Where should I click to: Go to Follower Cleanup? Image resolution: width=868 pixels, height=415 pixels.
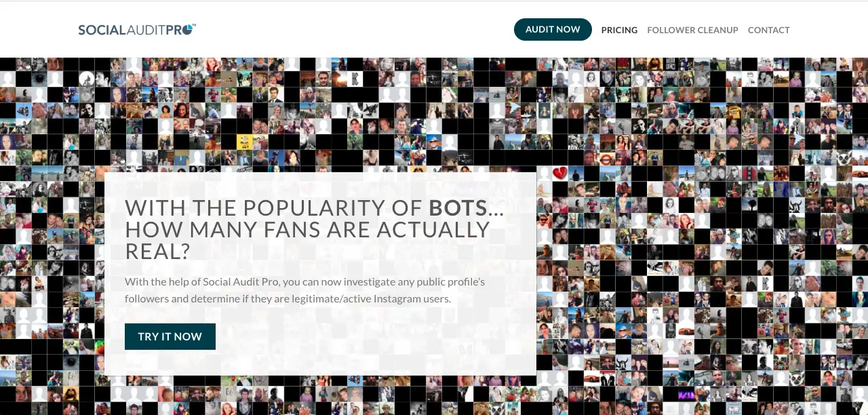coord(692,30)
